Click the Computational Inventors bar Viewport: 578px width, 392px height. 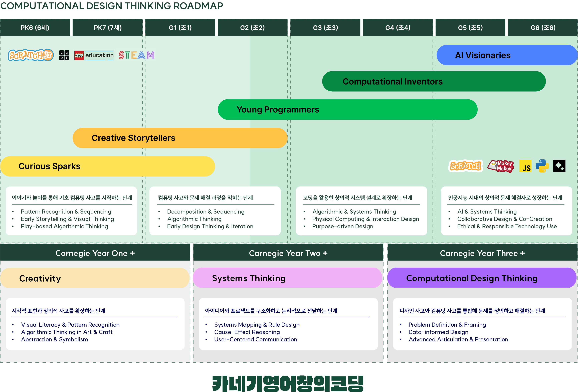click(434, 82)
